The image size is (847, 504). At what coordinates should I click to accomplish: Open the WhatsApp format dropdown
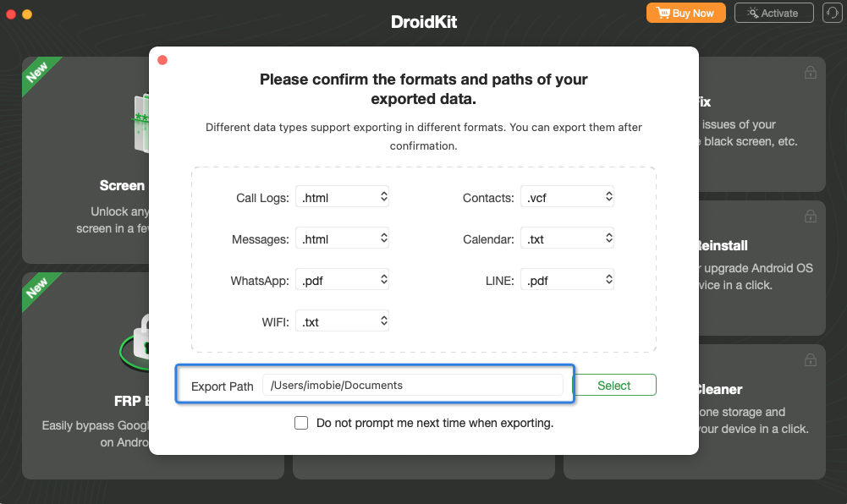(x=342, y=280)
